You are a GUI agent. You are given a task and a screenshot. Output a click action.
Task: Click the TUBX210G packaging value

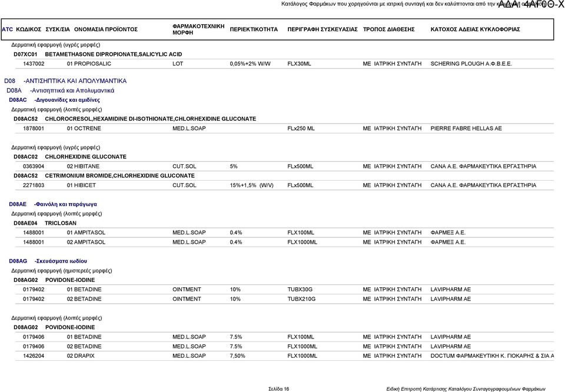(301, 299)
